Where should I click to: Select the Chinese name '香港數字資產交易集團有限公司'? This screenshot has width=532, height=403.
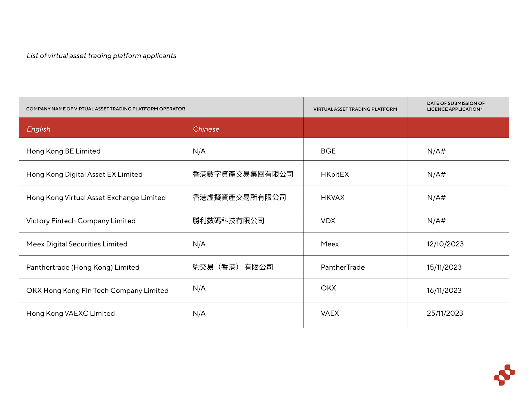point(243,174)
